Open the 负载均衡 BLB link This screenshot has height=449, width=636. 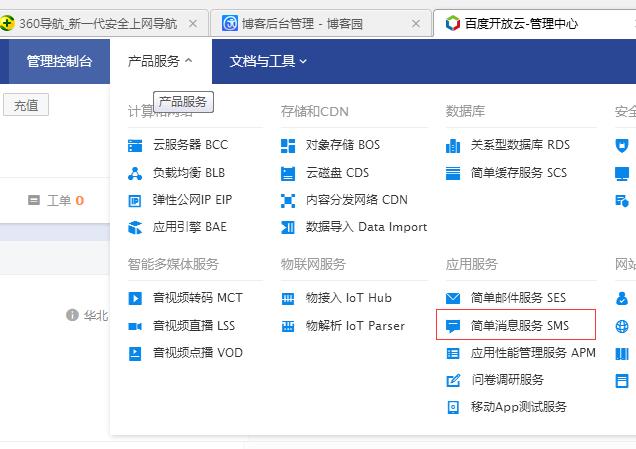(x=189, y=173)
